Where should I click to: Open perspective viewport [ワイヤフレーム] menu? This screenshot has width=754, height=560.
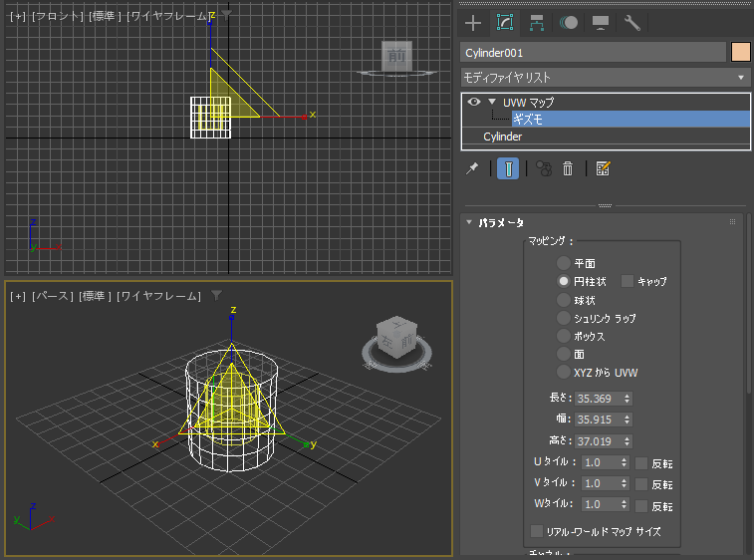click(158, 296)
